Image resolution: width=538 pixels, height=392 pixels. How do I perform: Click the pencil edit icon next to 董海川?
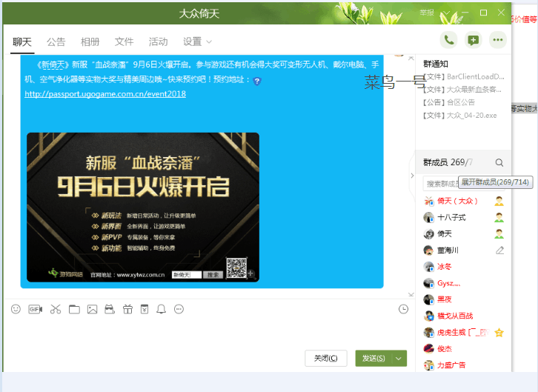(499, 250)
